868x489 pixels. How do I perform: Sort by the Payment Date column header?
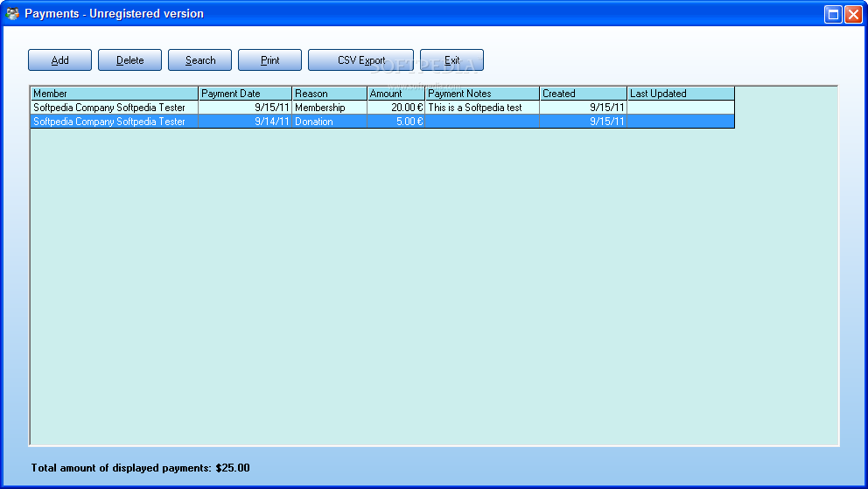(245, 94)
